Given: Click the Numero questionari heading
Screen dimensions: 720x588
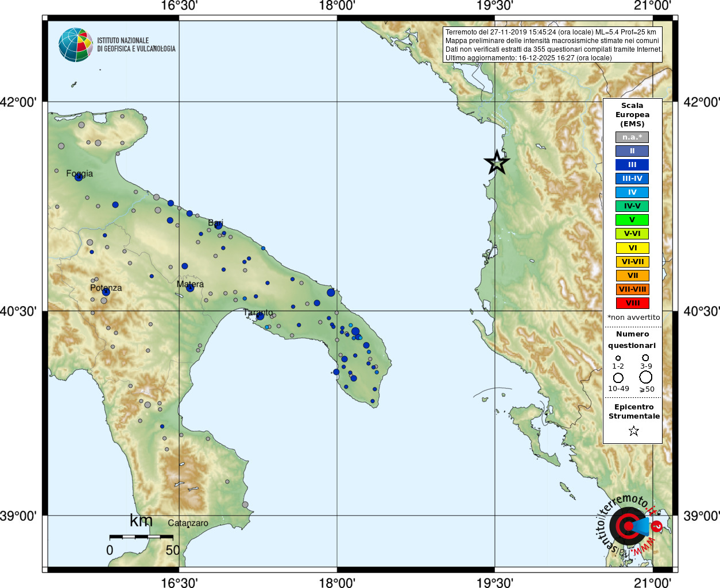Looking at the screenshot, I should tap(632, 340).
